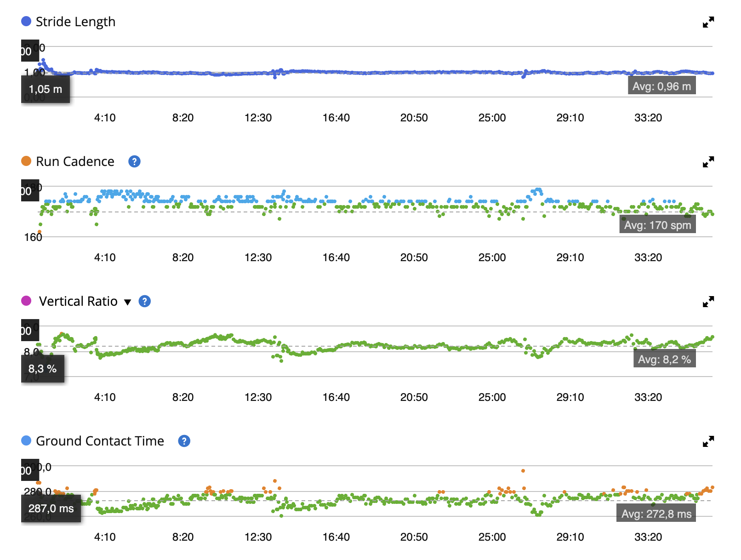The width and height of the screenshot is (741, 560).
Task: Open help for Run Cadence
Action: pos(134,161)
